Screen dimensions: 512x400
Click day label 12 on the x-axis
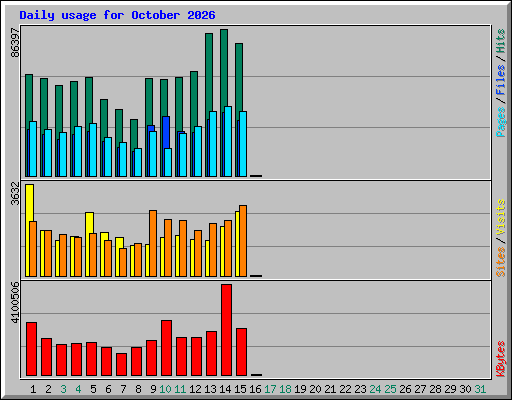click(x=195, y=389)
